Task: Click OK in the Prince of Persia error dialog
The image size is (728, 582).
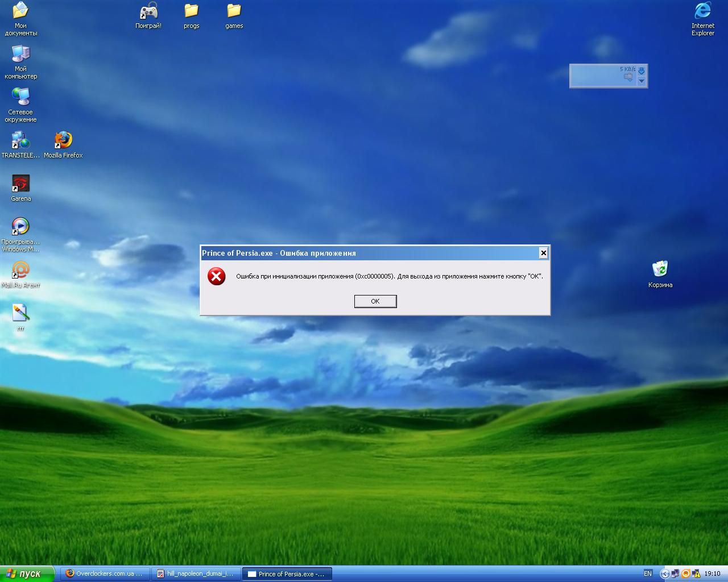Action: (x=375, y=301)
